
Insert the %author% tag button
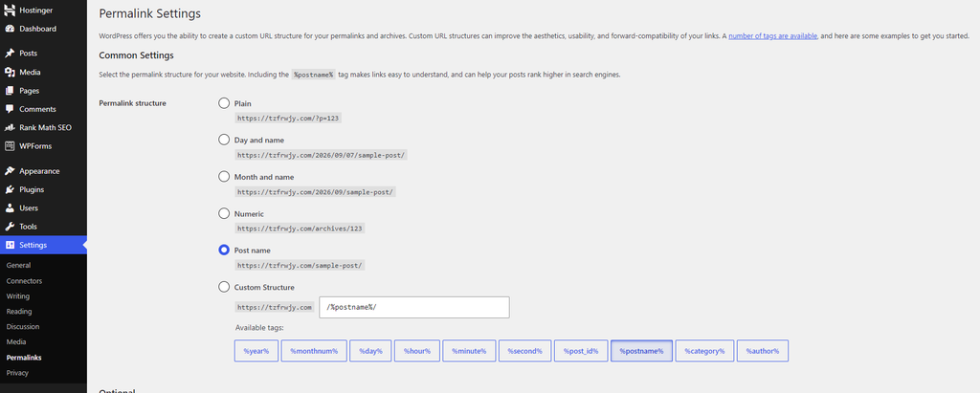pyautogui.click(x=763, y=351)
